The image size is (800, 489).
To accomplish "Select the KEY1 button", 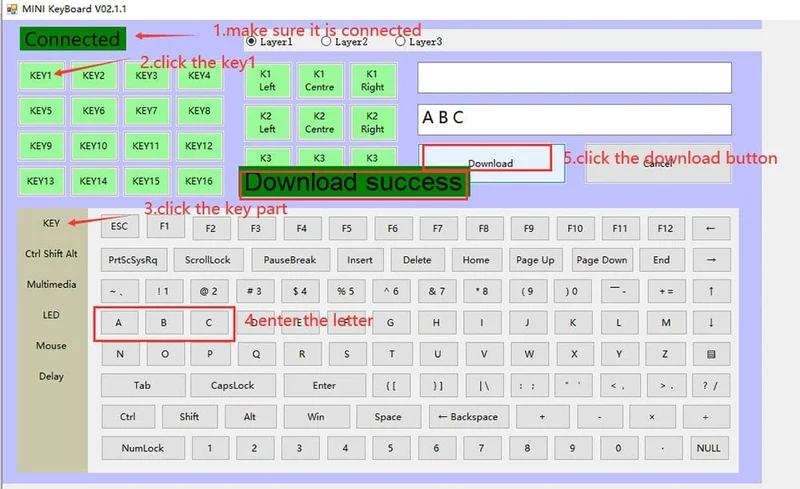I will (x=41, y=76).
